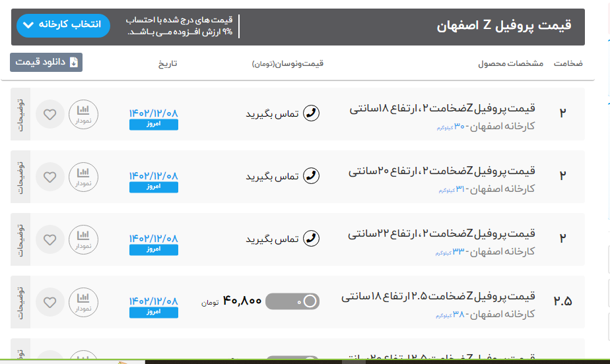The width and height of the screenshot is (610, 364).
Task: Click the دانلود قیمت button
Action: (x=46, y=62)
